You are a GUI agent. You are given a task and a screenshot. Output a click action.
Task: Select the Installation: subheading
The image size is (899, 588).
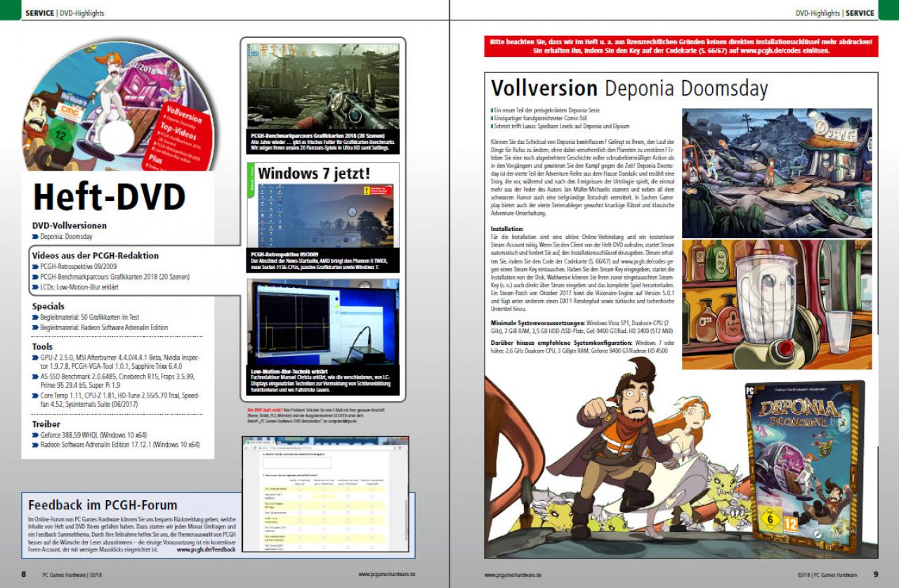tap(507, 229)
